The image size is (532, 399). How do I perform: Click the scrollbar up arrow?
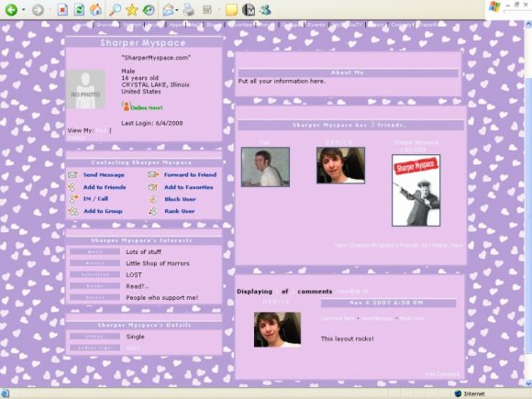click(x=528, y=25)
